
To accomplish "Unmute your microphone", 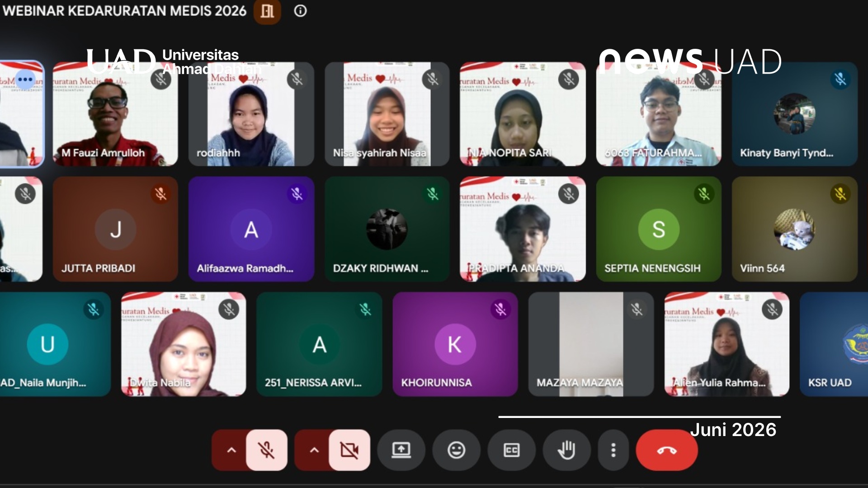I will pyautogui.click(x=266, y=450).
